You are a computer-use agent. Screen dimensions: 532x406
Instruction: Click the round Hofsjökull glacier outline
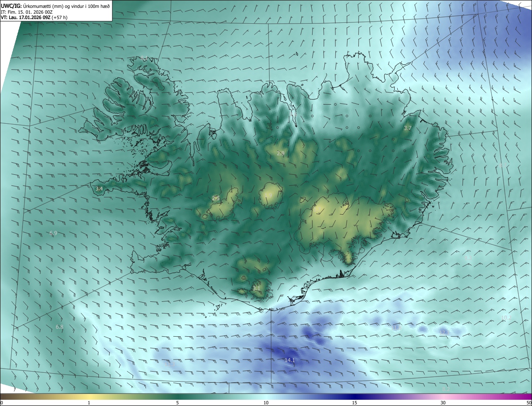[x=271, y=196]
